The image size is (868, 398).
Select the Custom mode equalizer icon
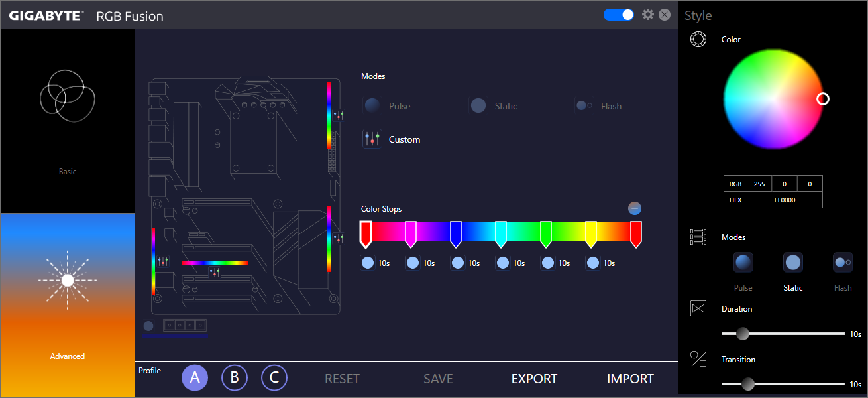372,139
